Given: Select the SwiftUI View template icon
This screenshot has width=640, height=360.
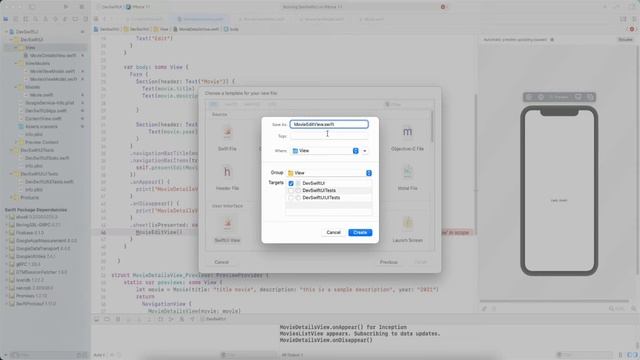Looking at the screenshot, I should click(x=227, y=224).
